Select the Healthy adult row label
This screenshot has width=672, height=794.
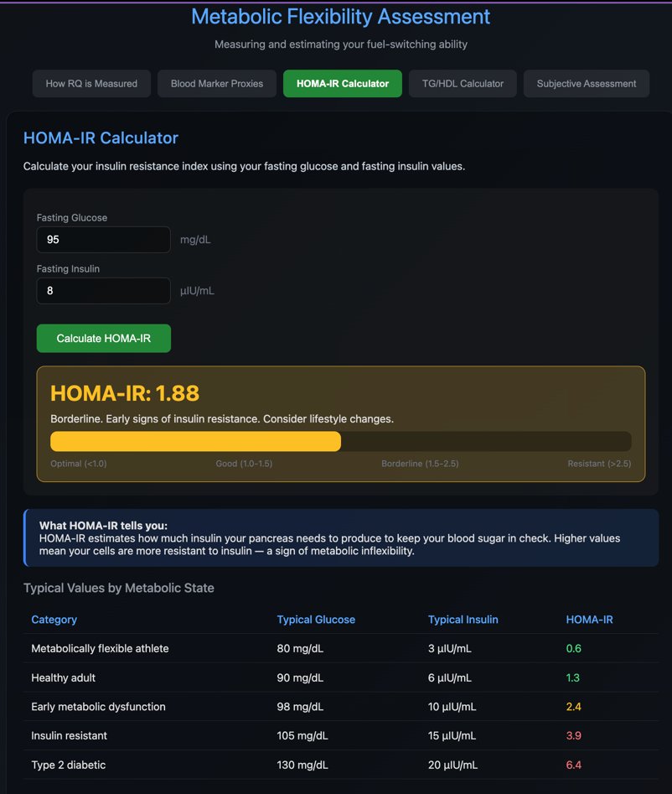(x=63, y=677)
